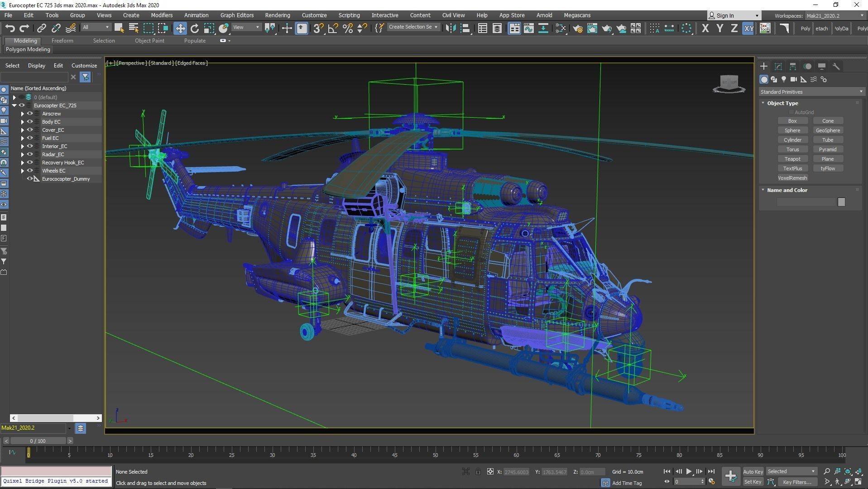Toggle visibility of Wheels EC layer
The image size is (868, 489).
tap(30, 171)
